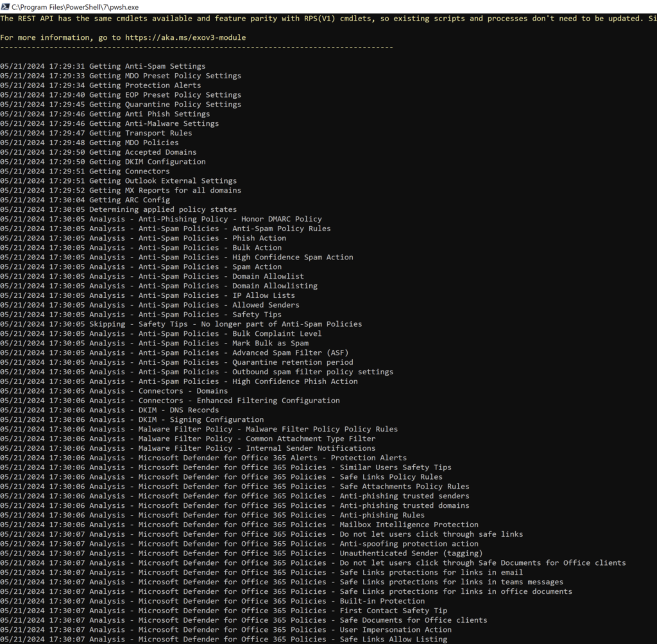The width and height of the screenshot is (657, 644).
Task: Click the 'Getting Transport Rules' output line
Action: coord(140,133)
